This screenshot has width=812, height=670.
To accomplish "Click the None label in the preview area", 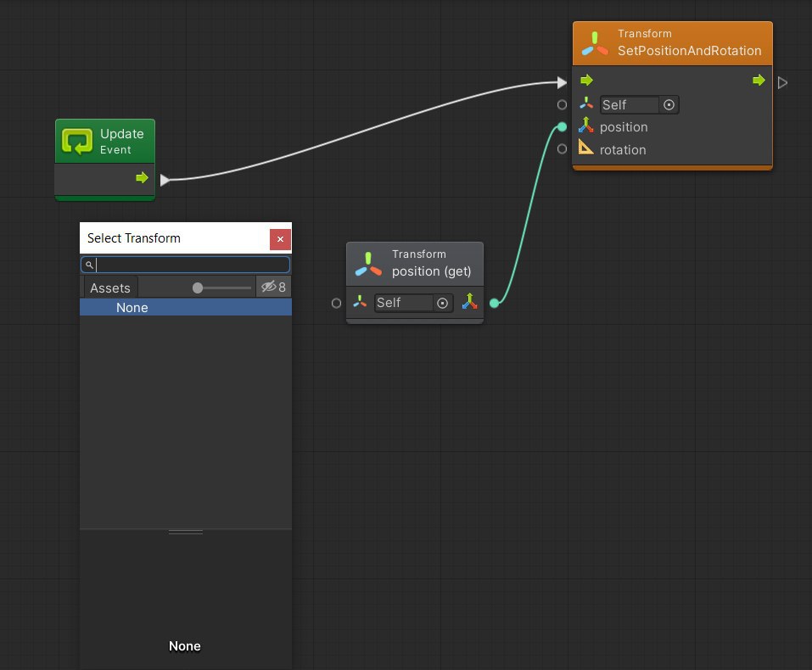I will point(185,646).
